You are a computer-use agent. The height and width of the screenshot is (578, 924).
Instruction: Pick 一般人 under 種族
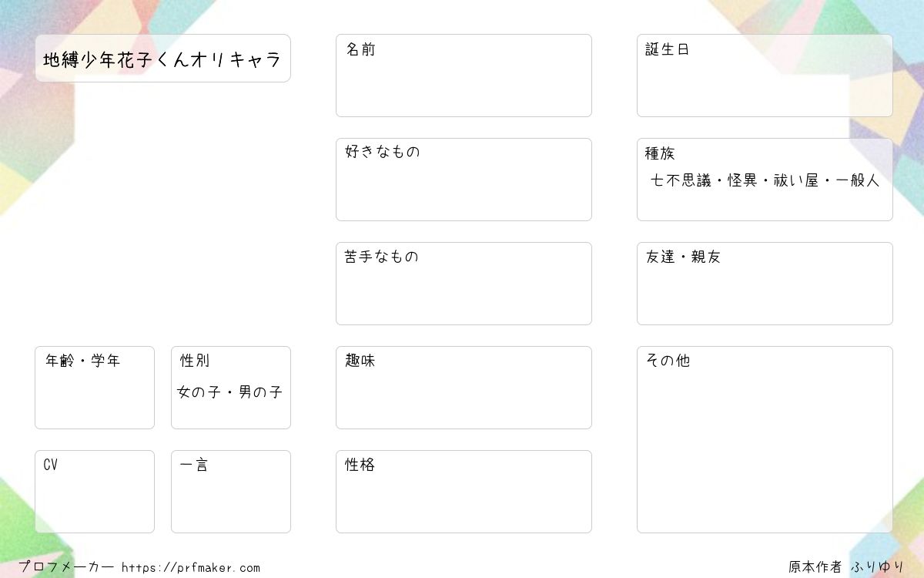tap(857, 181)
